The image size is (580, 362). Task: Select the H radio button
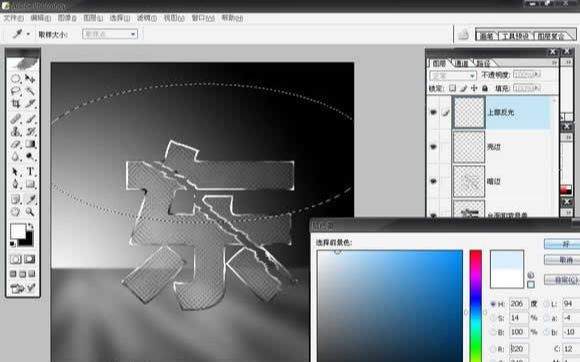[x=493, y=304]
